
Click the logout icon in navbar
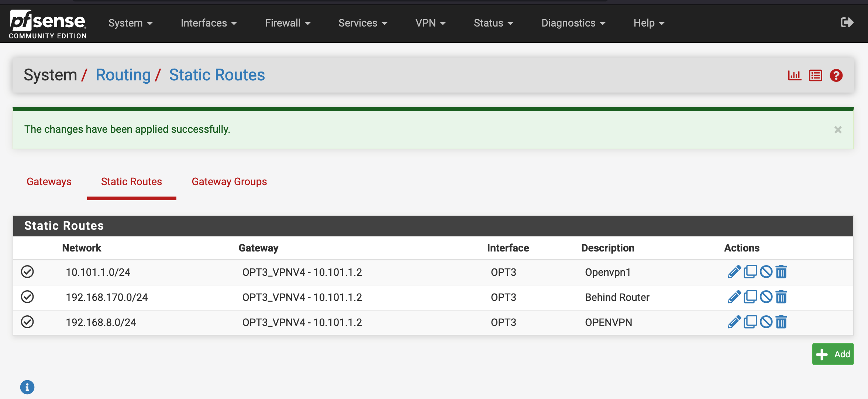click(847, 22)
